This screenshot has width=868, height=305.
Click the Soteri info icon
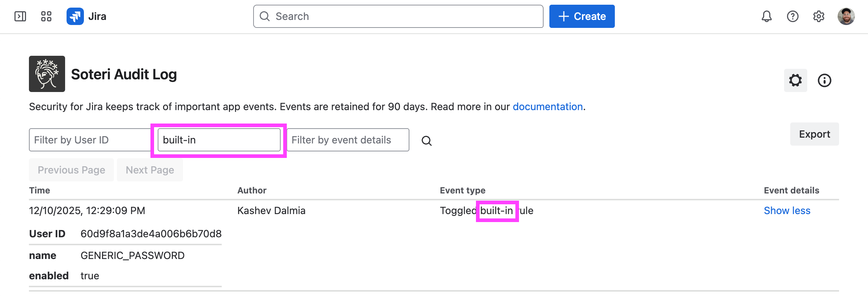click(824, 80)
